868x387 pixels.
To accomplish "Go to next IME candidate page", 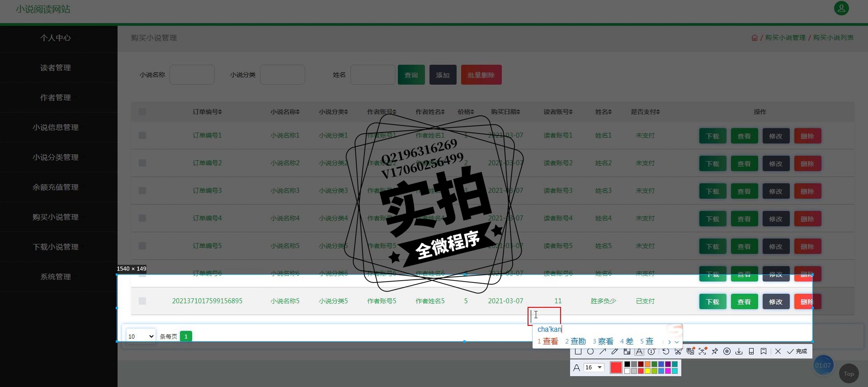I will click(x=670, y=342).
